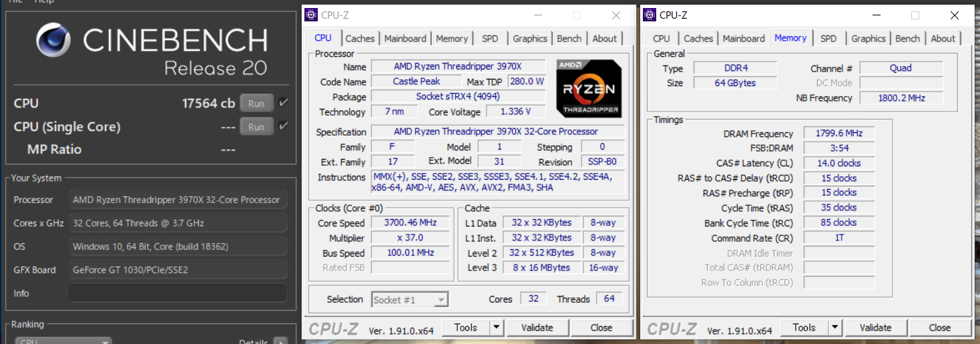Toggle the CPU test checkbox in Cinebench
Screen dimensions: 980x344
pos(283,103)
